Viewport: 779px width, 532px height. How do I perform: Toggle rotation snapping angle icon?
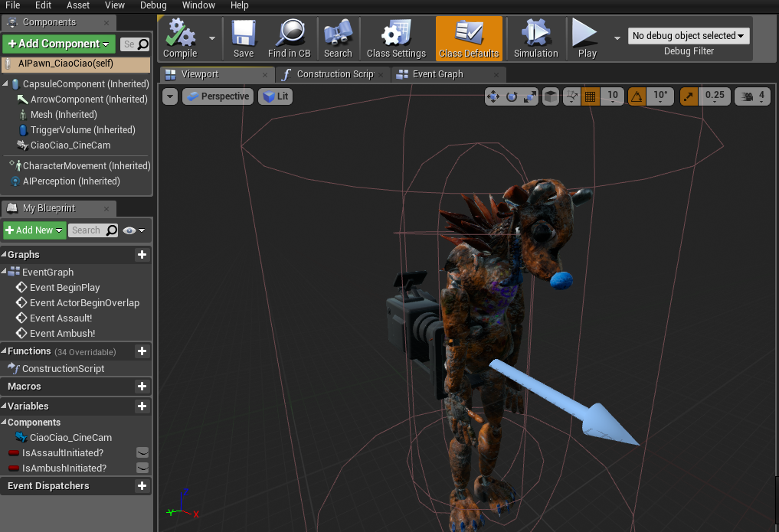637,96
